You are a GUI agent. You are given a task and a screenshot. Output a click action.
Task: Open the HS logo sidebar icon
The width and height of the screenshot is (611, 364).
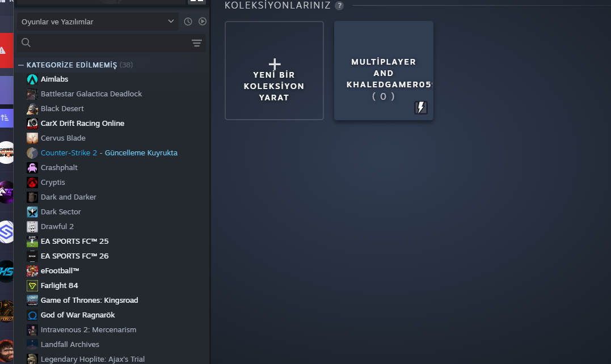point(7,272)
